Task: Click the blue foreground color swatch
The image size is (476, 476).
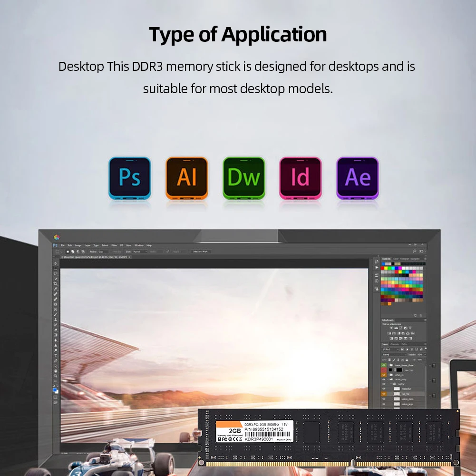Action: [55, 389]
